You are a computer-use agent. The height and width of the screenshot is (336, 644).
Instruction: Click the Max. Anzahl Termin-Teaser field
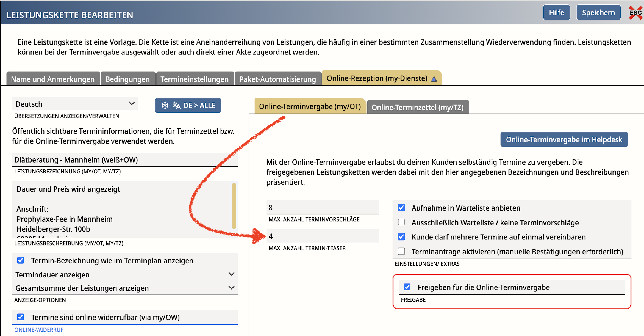[323, 236]
